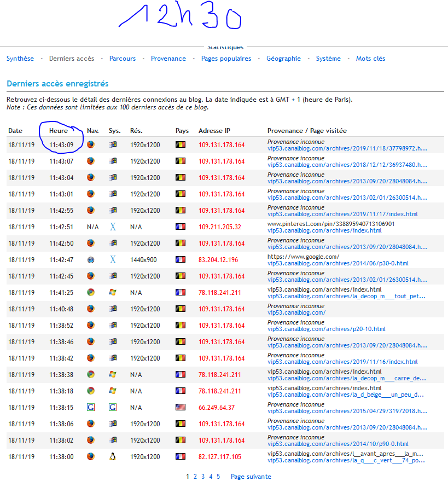Click the Google system icon in the 11:38:15 row

pos(113,407)
